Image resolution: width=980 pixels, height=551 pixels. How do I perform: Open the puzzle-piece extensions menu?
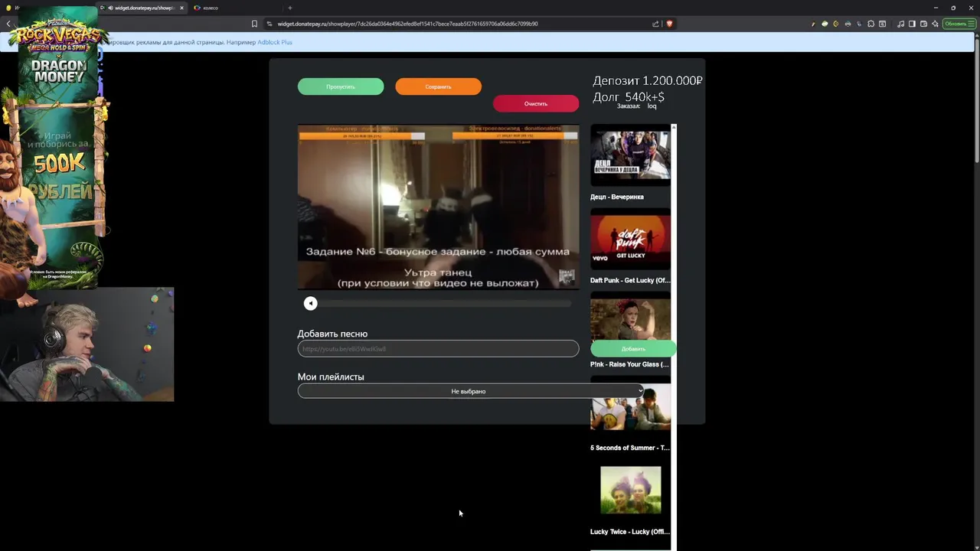[x=871, y=24]
